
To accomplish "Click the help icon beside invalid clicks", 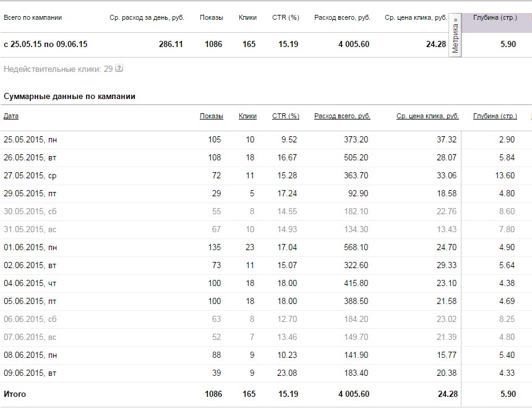I will pos(119,69).
